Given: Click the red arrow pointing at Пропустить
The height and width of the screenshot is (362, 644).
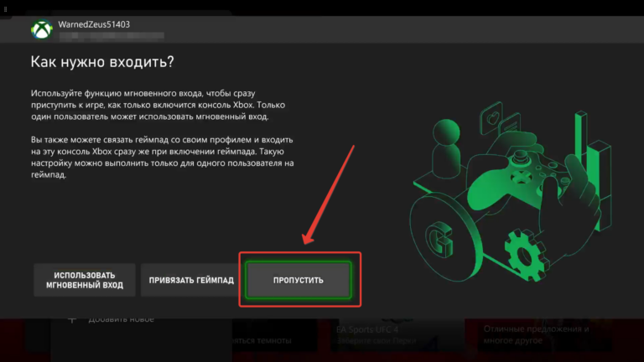Looking at the screenshot, I should click(328, 194).
